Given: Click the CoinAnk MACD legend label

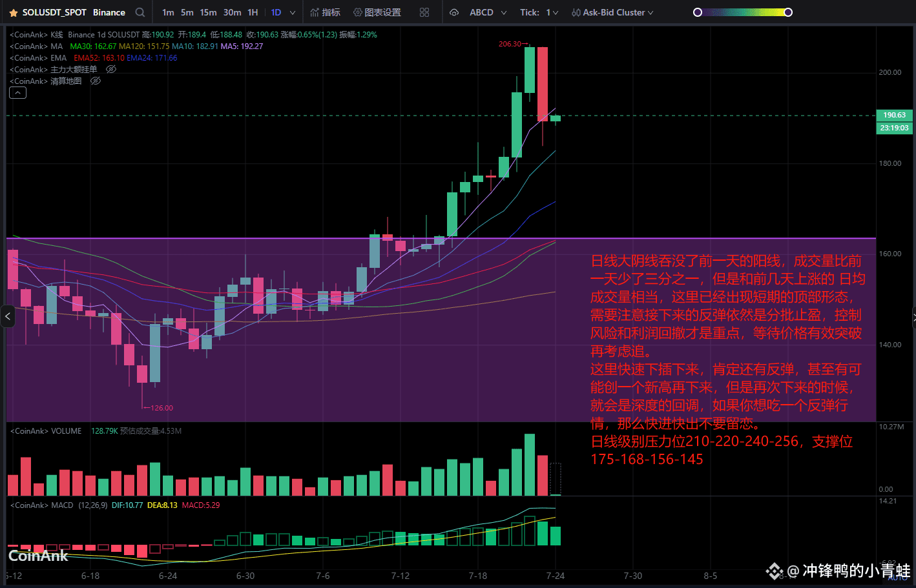Looking at the screenshot, I should coord(42,505).
